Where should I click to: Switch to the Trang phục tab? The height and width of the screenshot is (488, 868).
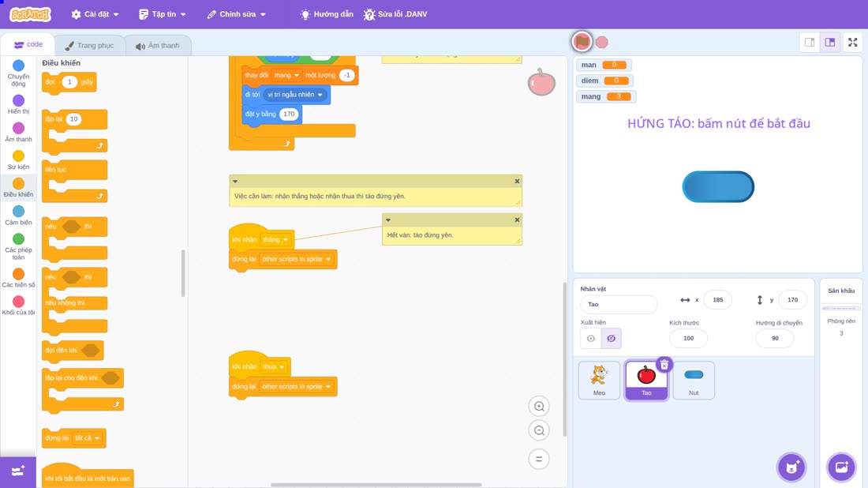click(89, 46)
